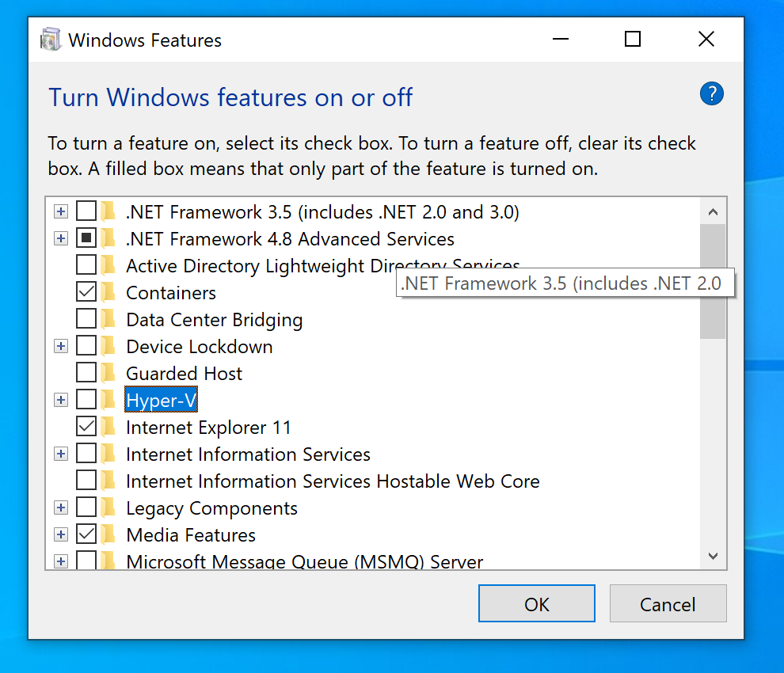Viewport: 784px width, 673px height.
Task: Expand the .NET Framework 3.5 tree node
Action: coord(61,211)
